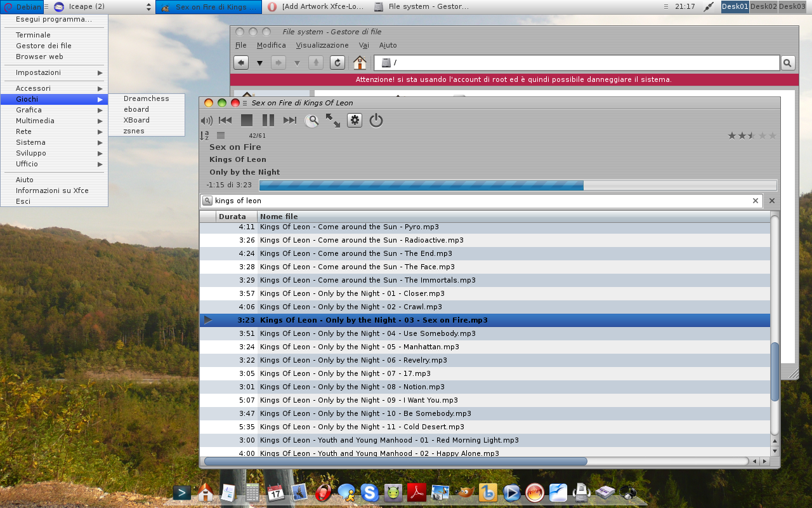Screen dimensions: 812x508
Task: Launch zsnes from the Giochi submenu
Action: point(147,131)
